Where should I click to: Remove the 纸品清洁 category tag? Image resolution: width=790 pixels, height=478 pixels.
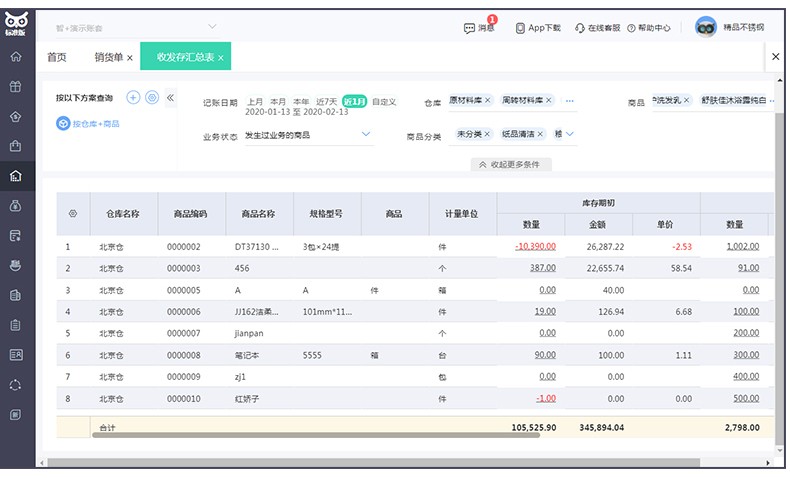click(540, 134)
